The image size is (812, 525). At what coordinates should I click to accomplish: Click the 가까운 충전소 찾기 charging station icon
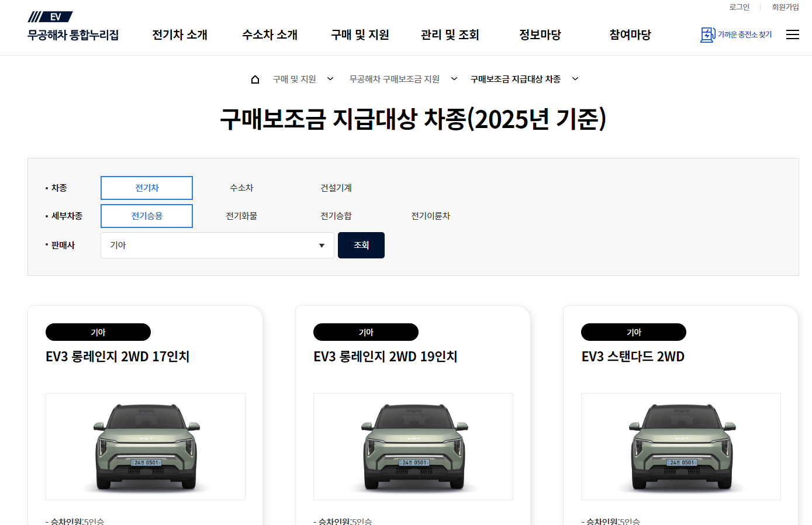coord(707,34)
